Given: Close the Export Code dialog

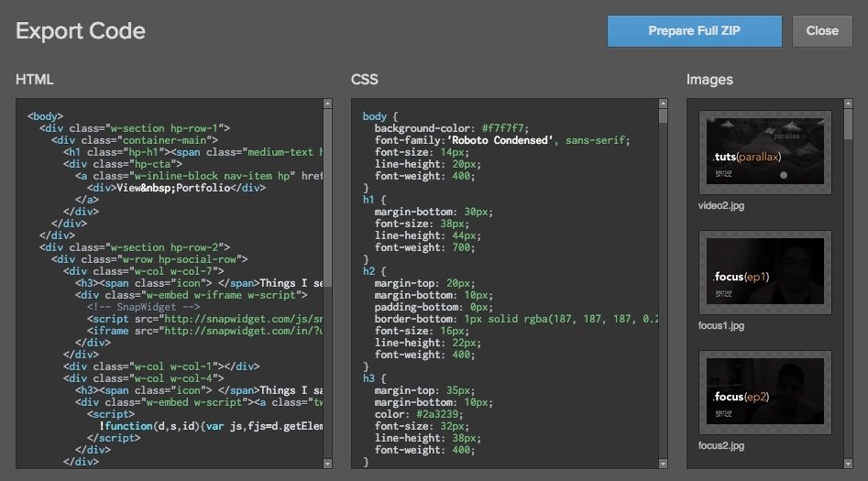Looking at the screenshot, I should click(x=822, y=31).
